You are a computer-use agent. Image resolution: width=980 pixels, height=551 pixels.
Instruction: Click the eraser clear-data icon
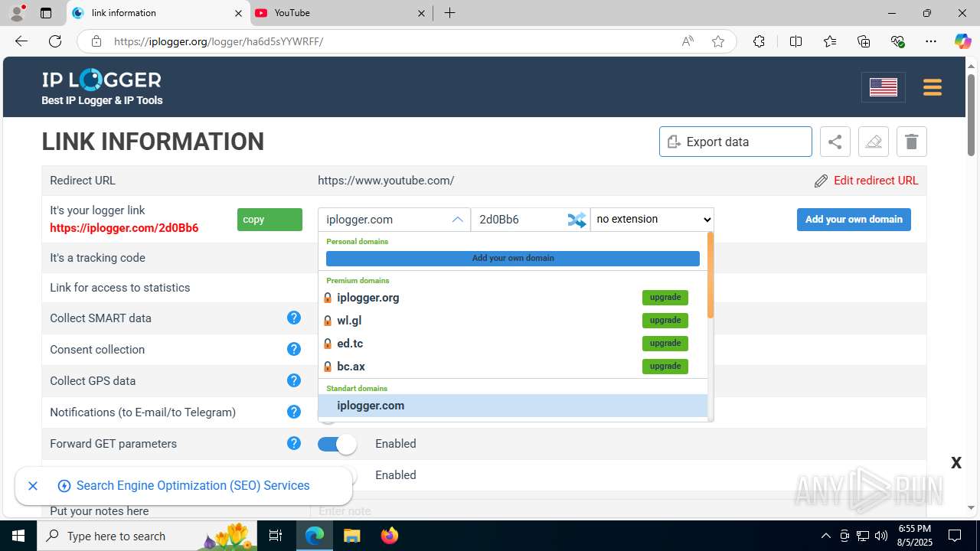pyautogui.click(x=874, y=142)
